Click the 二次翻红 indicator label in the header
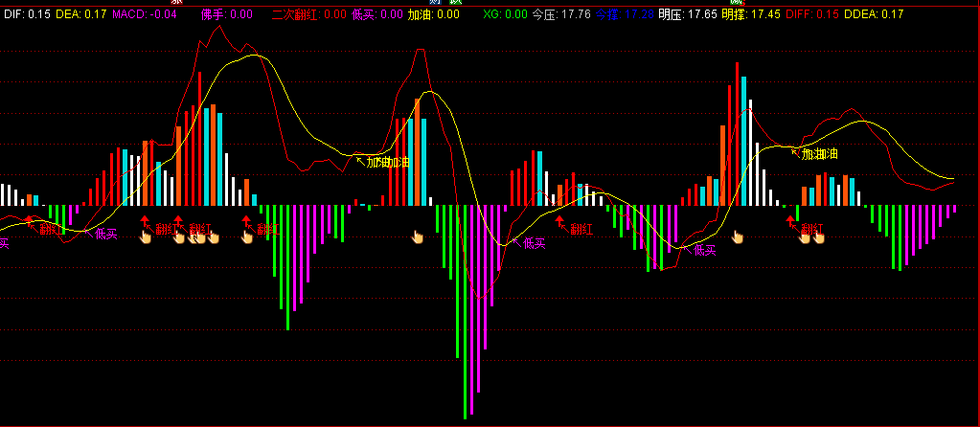The image size is (980, 427). [308, 14]
